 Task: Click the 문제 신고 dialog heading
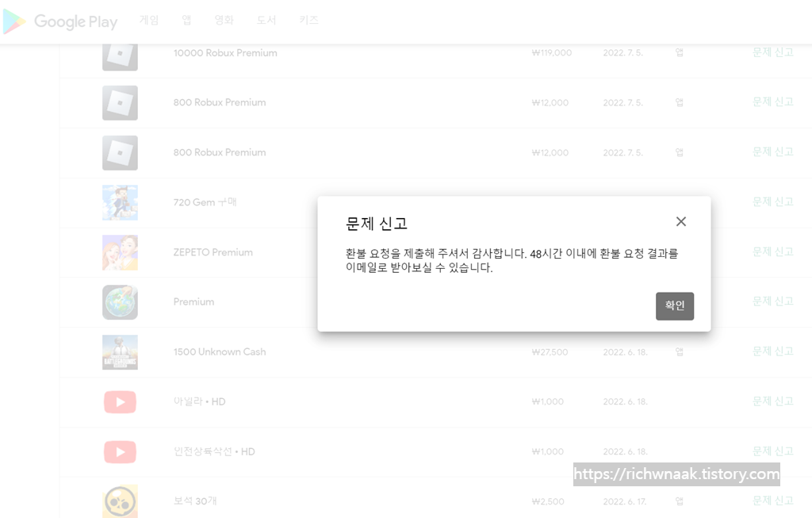pyautogui.click(x=377, y=224)
